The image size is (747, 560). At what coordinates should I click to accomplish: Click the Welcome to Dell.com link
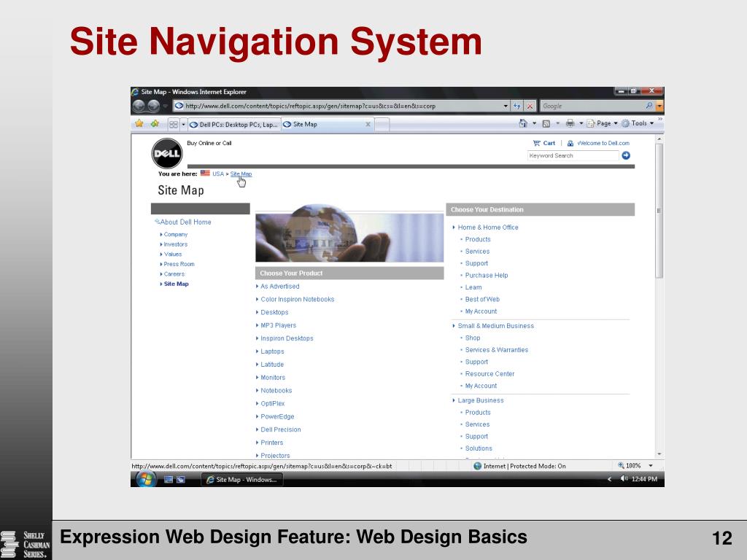point(603,143)
